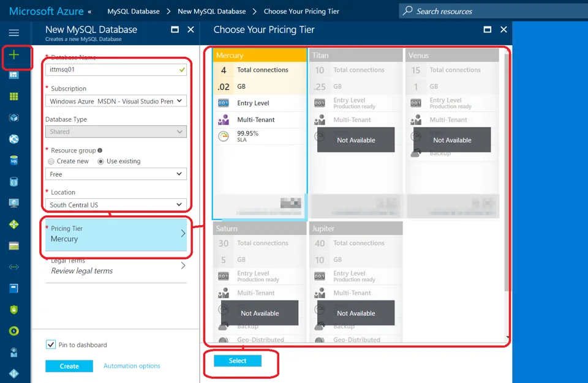Screen dimensions: 588x383
Task: Select the Mercury pricing tier card header
Action: point(260,55)
